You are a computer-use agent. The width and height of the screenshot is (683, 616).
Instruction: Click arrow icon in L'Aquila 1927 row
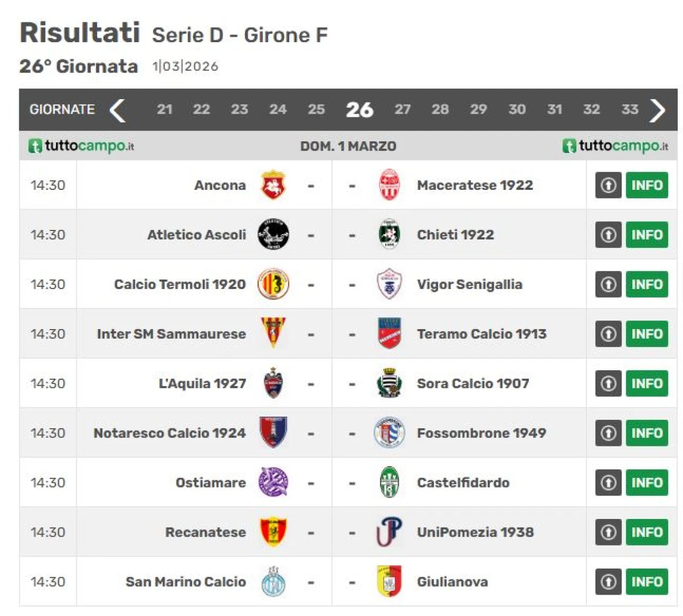pyautogui.click(x=608, y=383)
